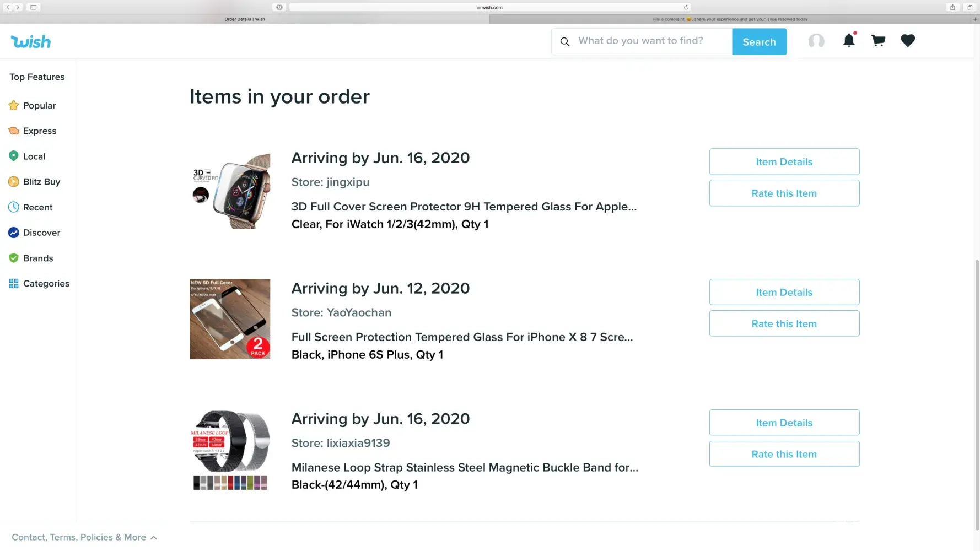
Task: Open the Express sidebar item
Action: point(39,131)
